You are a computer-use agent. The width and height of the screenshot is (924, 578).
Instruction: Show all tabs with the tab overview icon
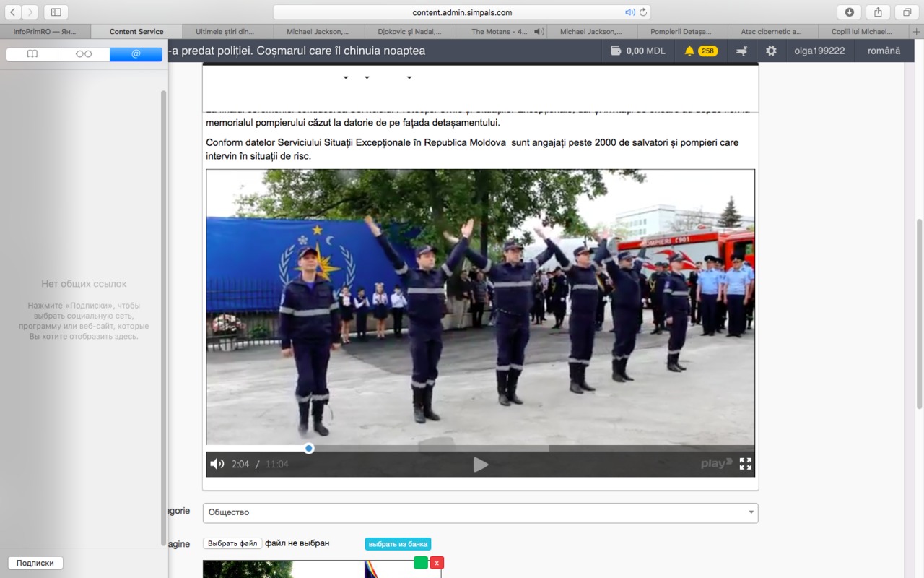tap(907, 12)
